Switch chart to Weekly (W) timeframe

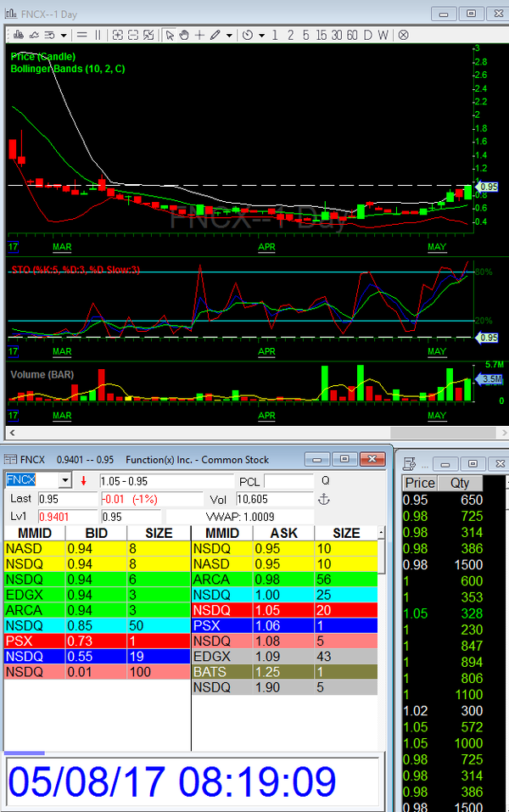383,35
